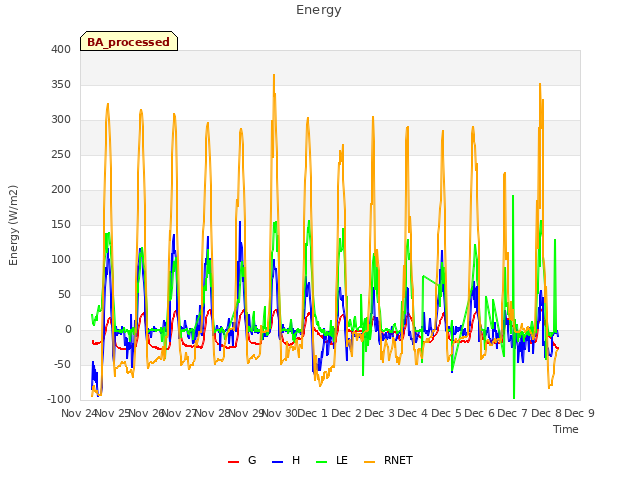Toggle the LE series legend entry
The image size is (640, 480).
pyautogui.click(x=332, y=460)
